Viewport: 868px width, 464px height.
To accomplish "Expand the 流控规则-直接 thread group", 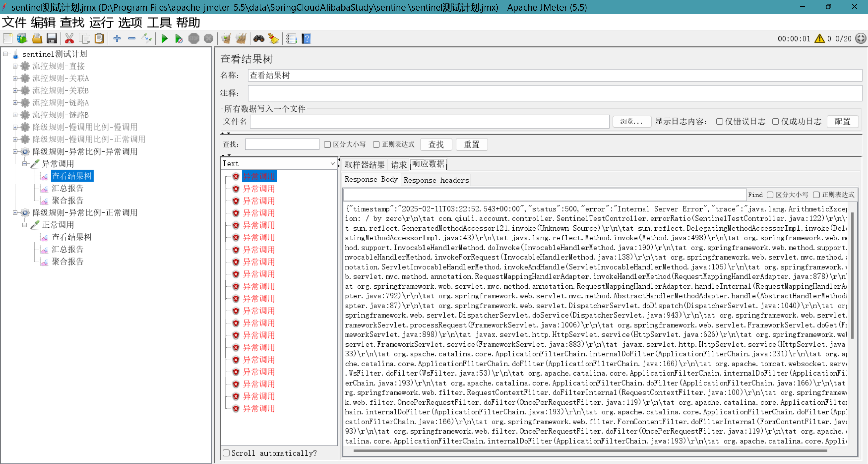I will 15,66.
